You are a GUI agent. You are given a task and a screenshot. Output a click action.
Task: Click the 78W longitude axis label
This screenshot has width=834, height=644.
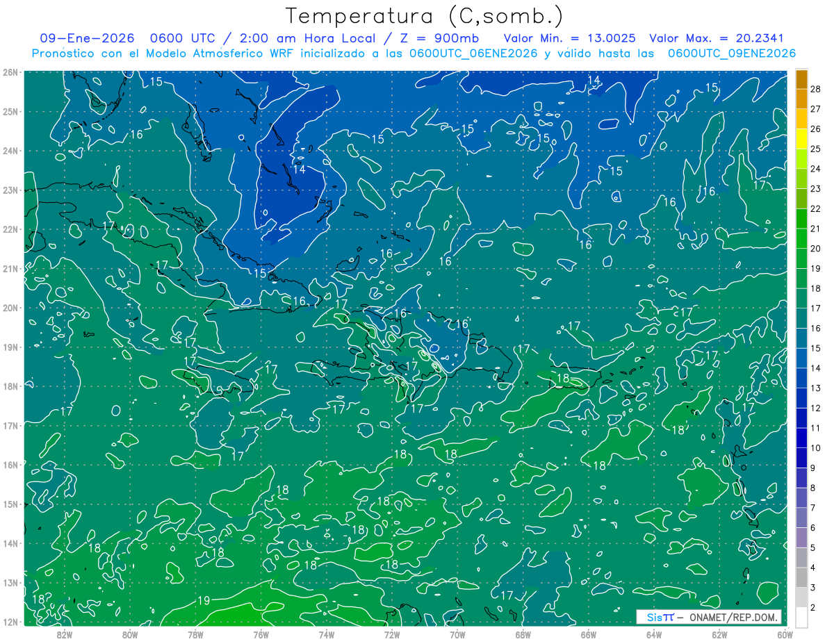pos(195,634)
